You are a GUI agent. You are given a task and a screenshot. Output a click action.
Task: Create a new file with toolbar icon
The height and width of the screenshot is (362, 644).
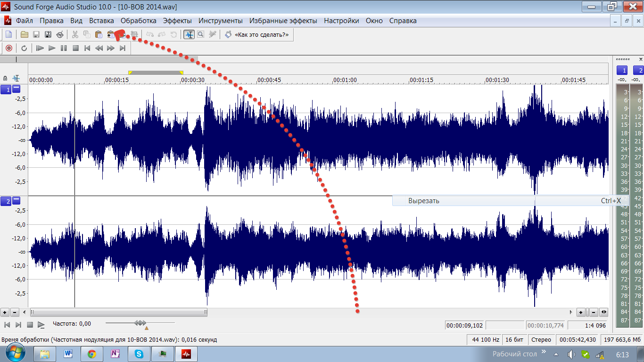pyautogui.click(x=8, y=34)
